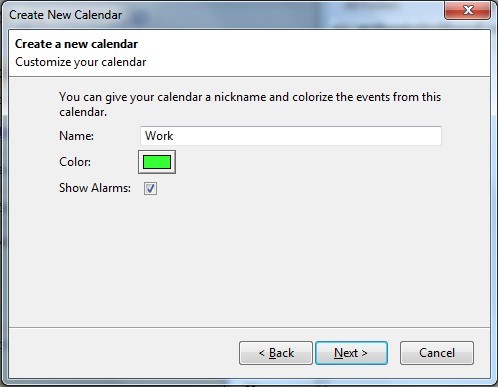
Task: Cancel the calendar creation wizard
Action: tap(437, 353)
